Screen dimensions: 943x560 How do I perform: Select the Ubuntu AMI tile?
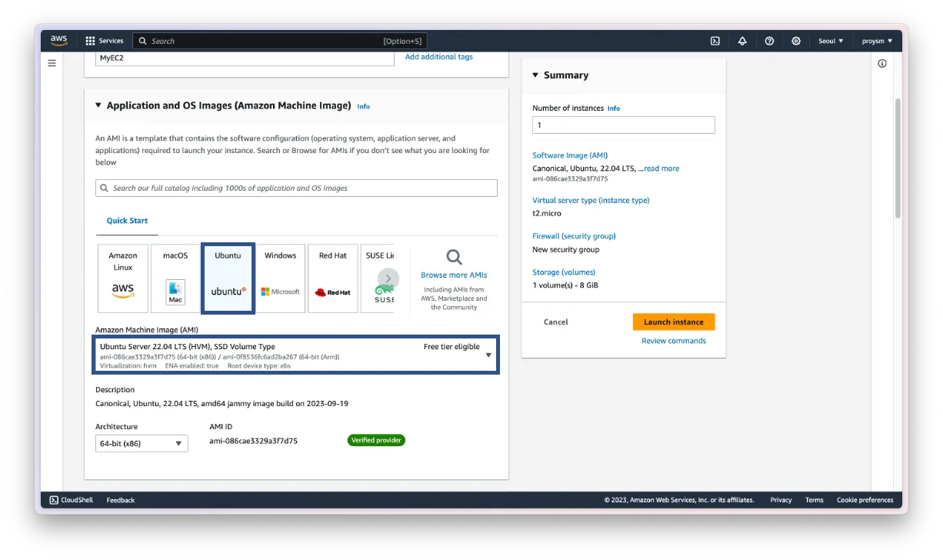click(228, 278)
